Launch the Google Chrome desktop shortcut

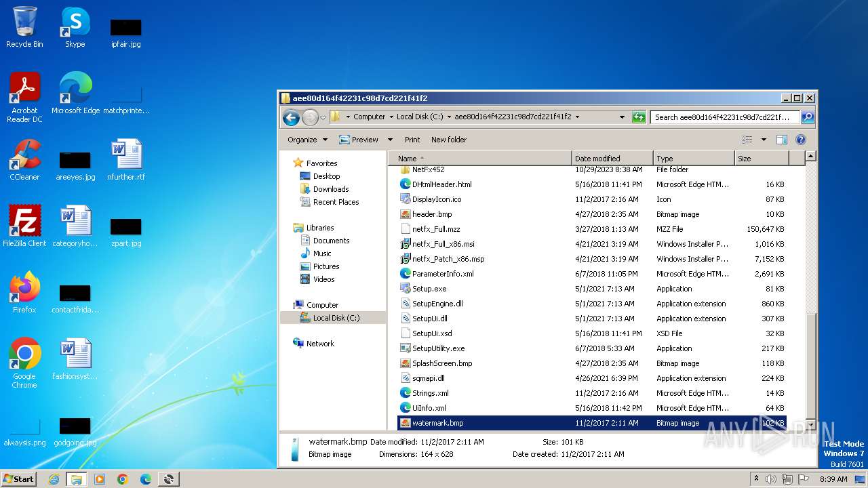click(24, 364)
